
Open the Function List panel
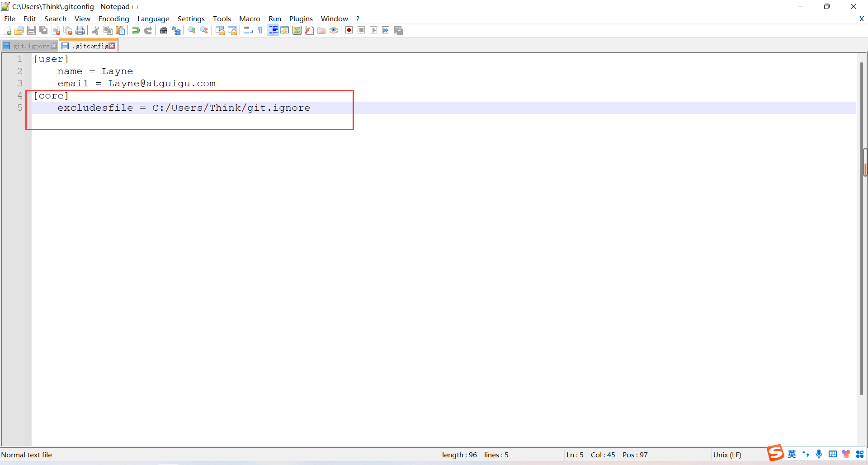point(309,30)
